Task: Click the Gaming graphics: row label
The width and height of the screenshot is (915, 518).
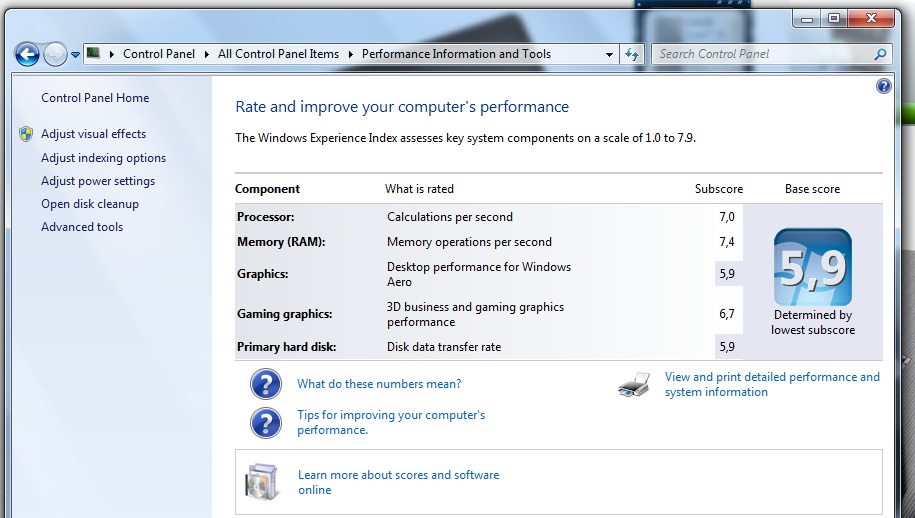Action: point(284,314)
